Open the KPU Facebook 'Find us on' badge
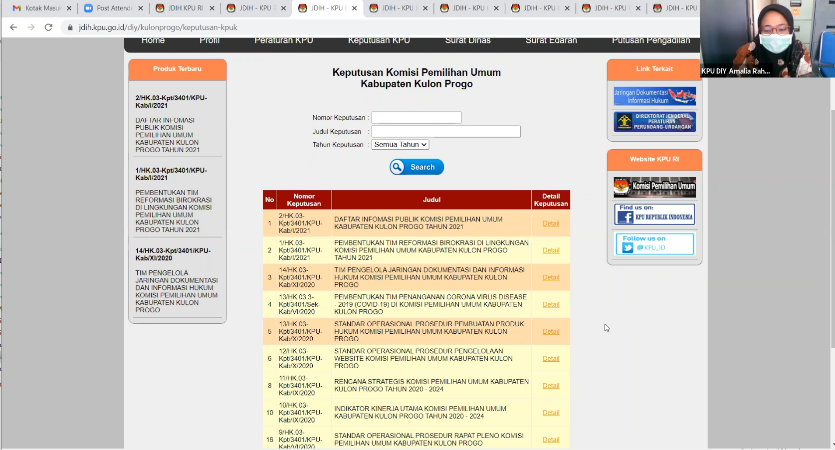This screenshot has width=835, height=450. (x=654, y=215)
